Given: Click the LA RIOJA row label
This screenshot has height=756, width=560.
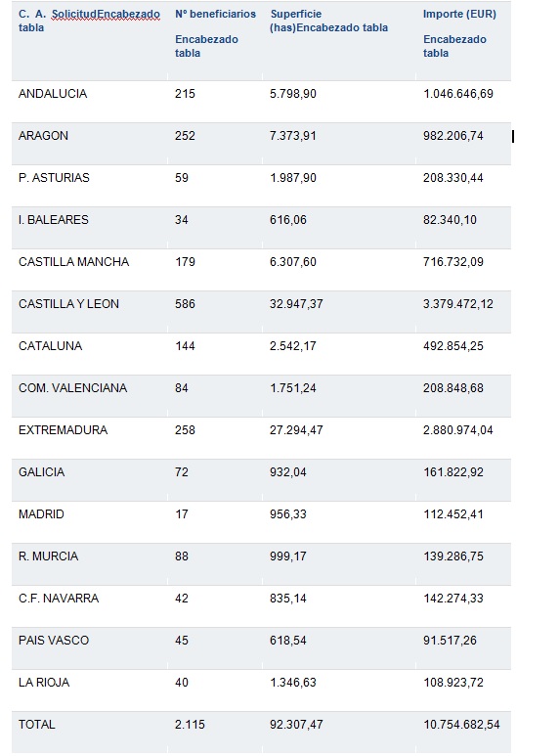Looking at the screenshot, I should (44, 683).
